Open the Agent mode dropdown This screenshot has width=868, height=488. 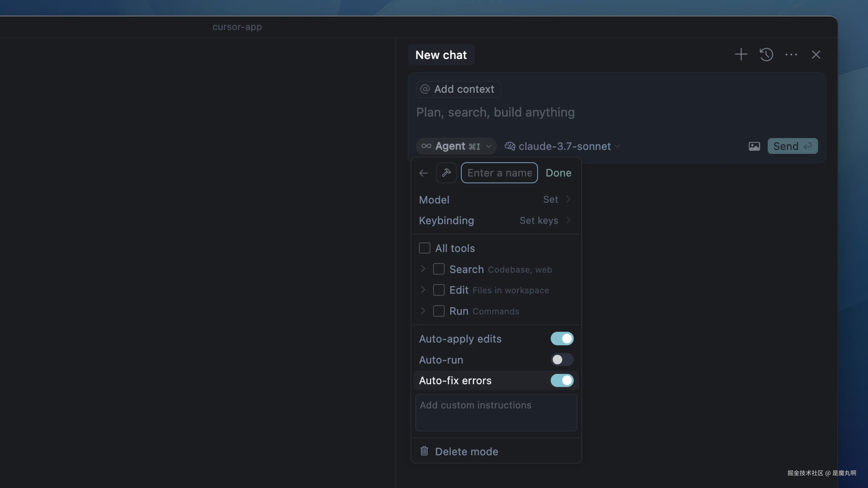[x=456, y=146]
